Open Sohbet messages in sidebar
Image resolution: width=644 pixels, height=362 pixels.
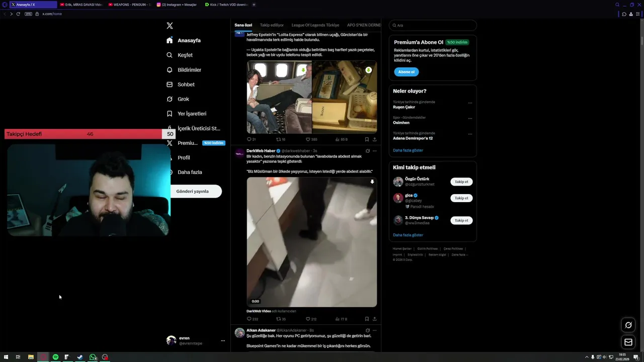[180, 84]
